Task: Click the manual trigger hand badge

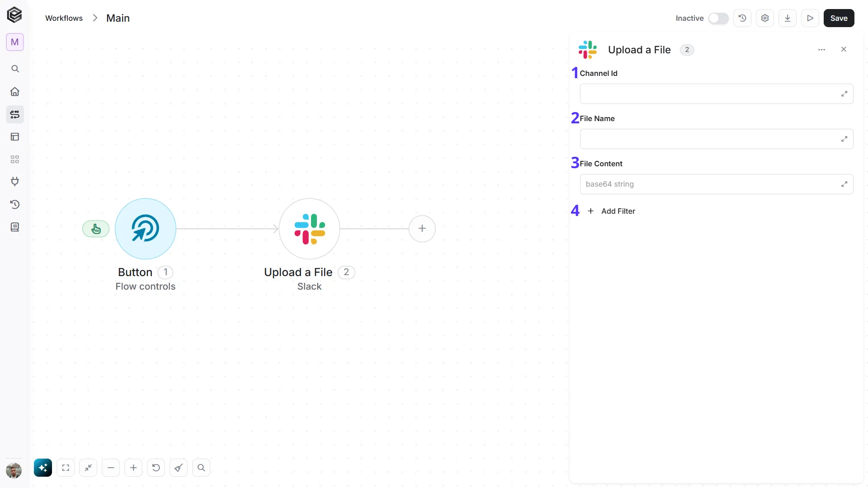Action: tap(96, 229)
